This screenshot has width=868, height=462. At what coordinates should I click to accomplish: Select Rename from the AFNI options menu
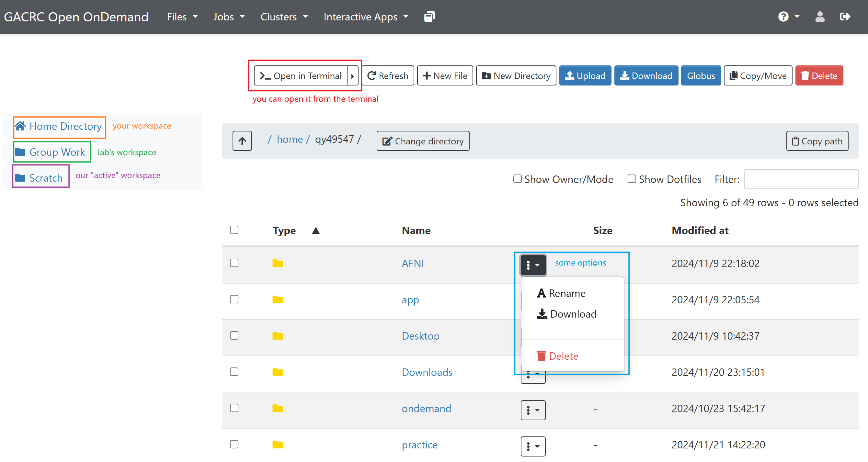tap(561, 293)
